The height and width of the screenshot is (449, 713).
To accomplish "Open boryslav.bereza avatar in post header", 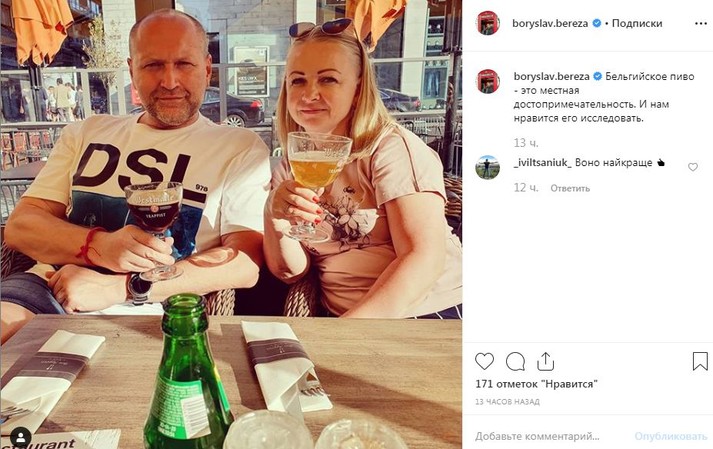I will pyautogui.click(x=488, y=23).
